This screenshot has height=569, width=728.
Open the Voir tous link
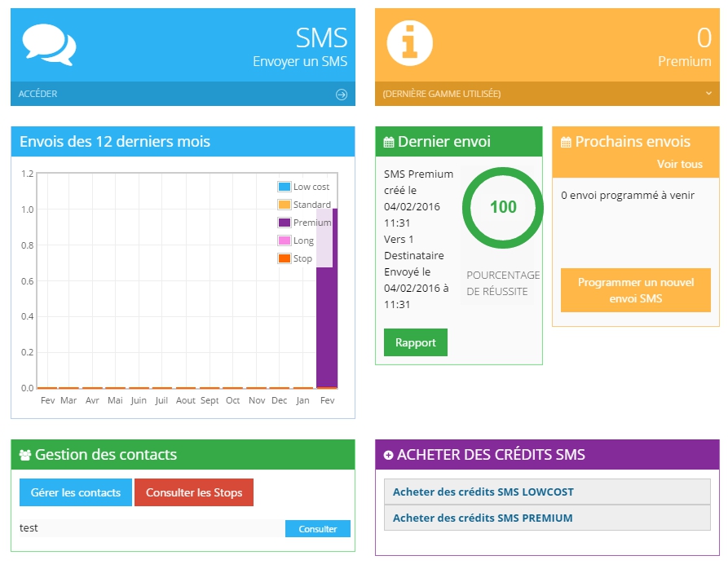(x=679, y=164)
